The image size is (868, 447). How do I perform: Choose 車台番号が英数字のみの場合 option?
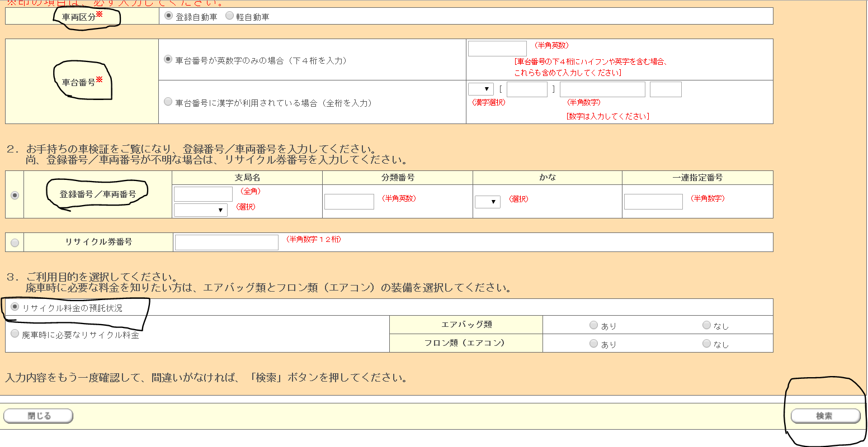point(168,59)
